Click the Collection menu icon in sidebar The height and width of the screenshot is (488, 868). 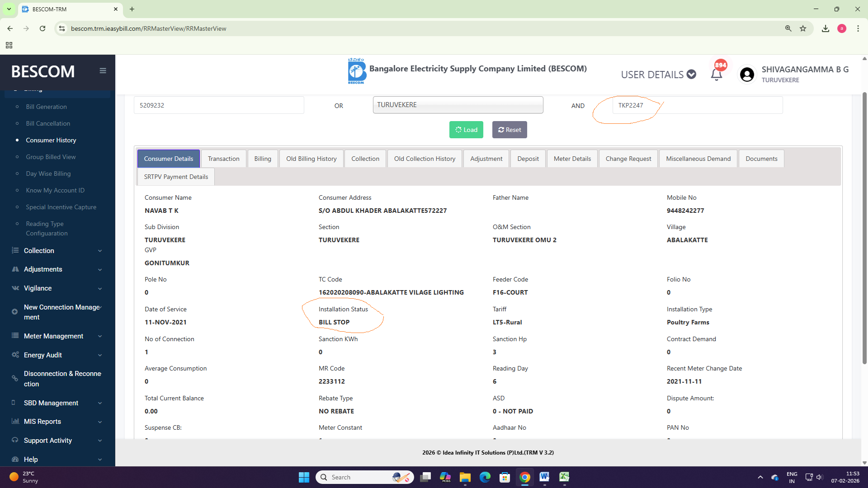point(15,250)
